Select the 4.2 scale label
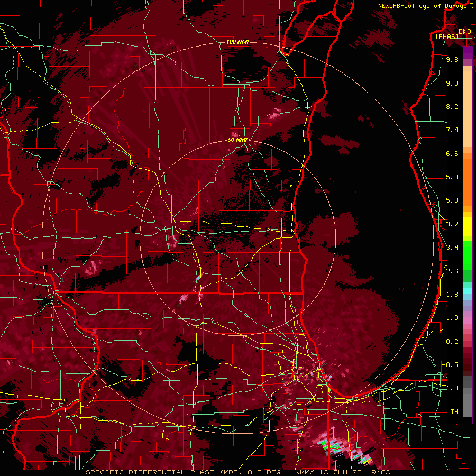The image size is (476, 476). pyautogui.click(x=452, y=224)
